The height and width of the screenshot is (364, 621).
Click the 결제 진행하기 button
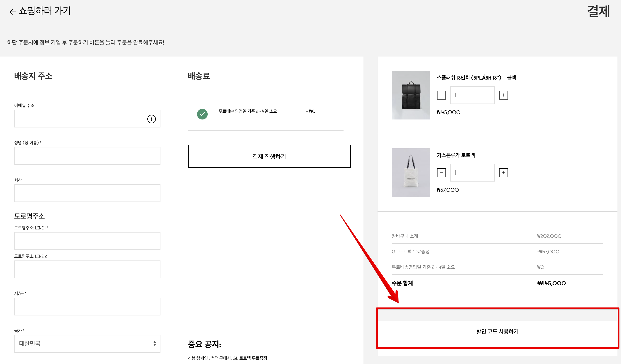tap(269, 156)
